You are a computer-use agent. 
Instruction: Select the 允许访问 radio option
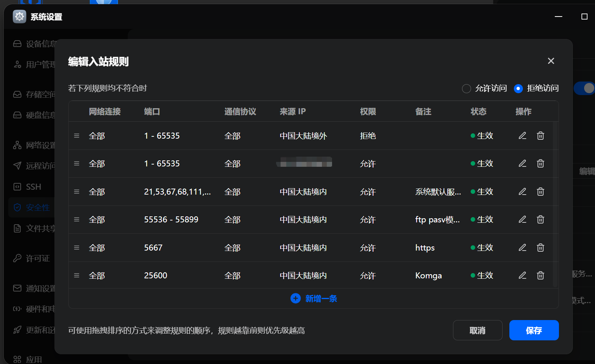click(467, 89)
